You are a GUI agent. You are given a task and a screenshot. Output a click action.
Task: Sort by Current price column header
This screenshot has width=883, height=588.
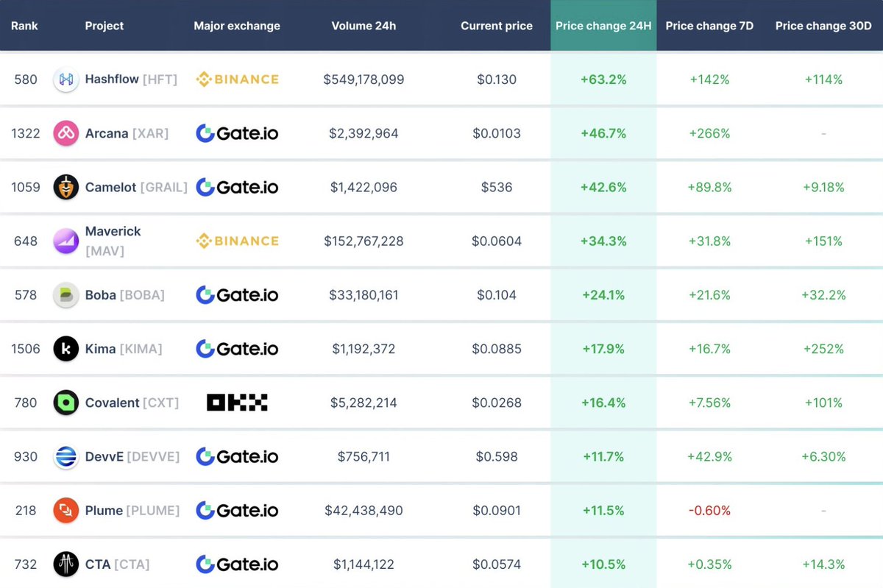(x=497, y=26)
